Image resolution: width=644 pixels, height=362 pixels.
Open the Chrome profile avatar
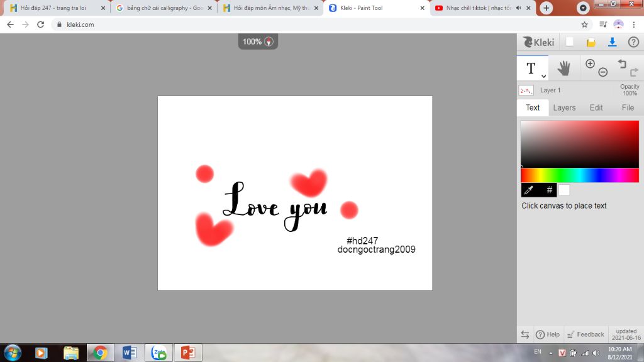[618, 25]
